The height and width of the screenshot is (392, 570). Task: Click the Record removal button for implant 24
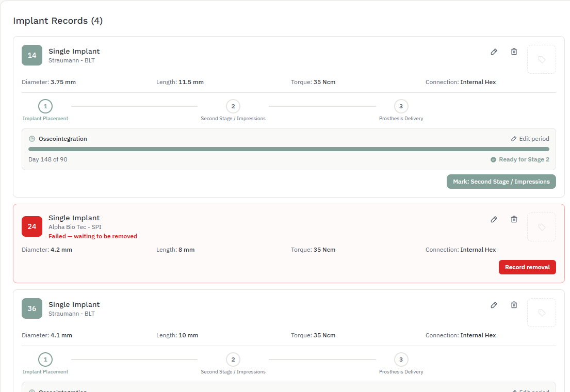click(x=527, y=267)
